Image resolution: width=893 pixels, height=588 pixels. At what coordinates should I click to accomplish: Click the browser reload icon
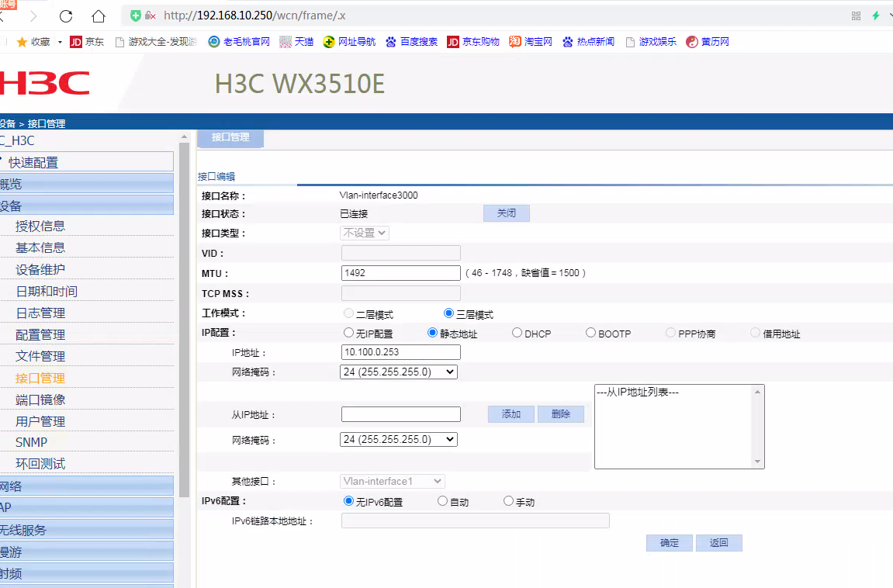pyautogui.click(x=66, y=16)
